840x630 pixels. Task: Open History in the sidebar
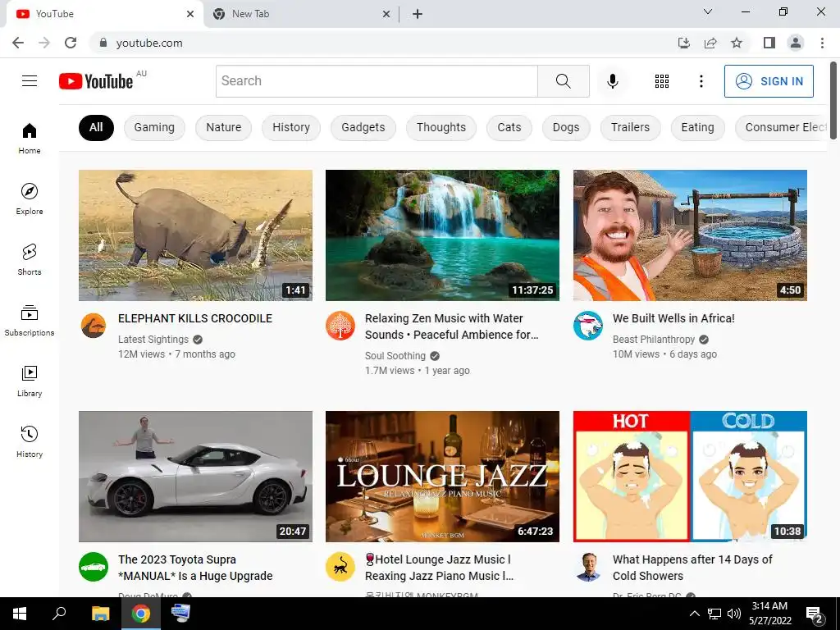pyautogui.click(x=30, y=441)
